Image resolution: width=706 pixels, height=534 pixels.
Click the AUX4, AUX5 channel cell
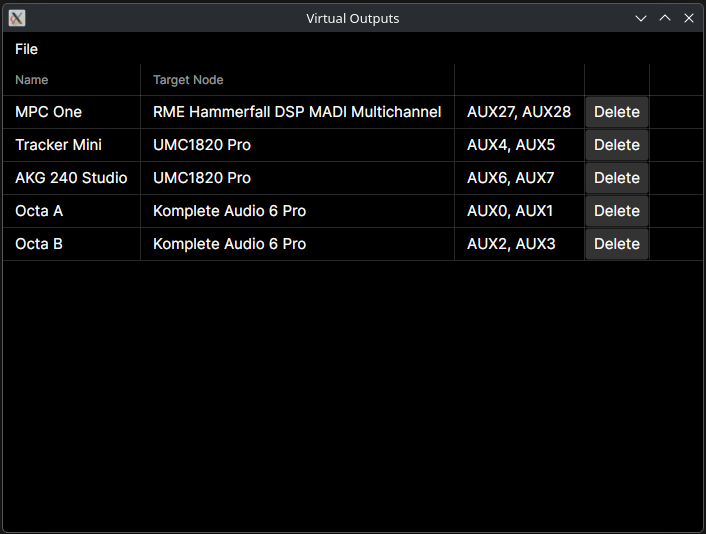click(x=520, y=145)
